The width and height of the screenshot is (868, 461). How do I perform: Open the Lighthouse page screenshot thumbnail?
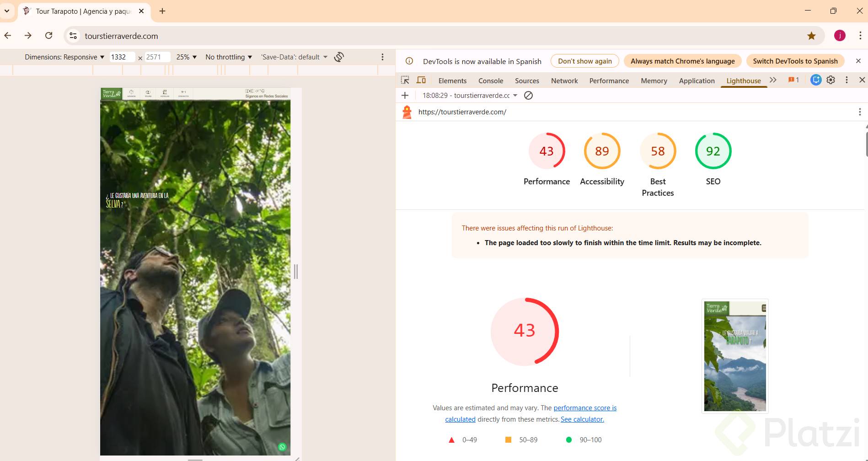pos(735,356)
